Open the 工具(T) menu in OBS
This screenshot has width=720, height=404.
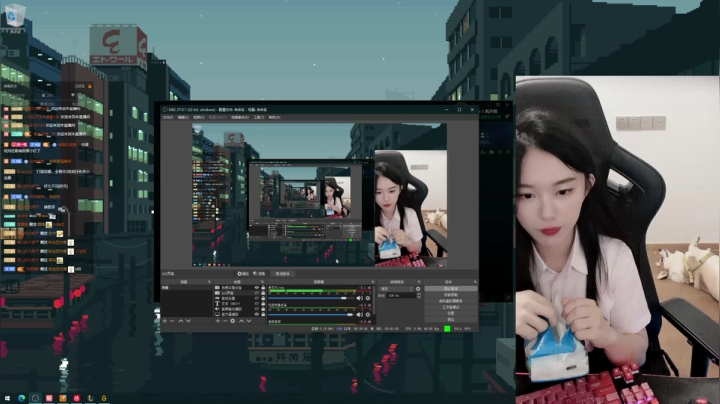[x=259, y=117]
